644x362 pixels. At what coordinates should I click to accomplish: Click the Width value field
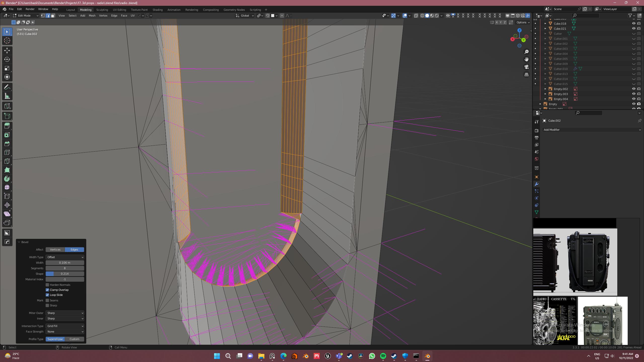[65, 263]
